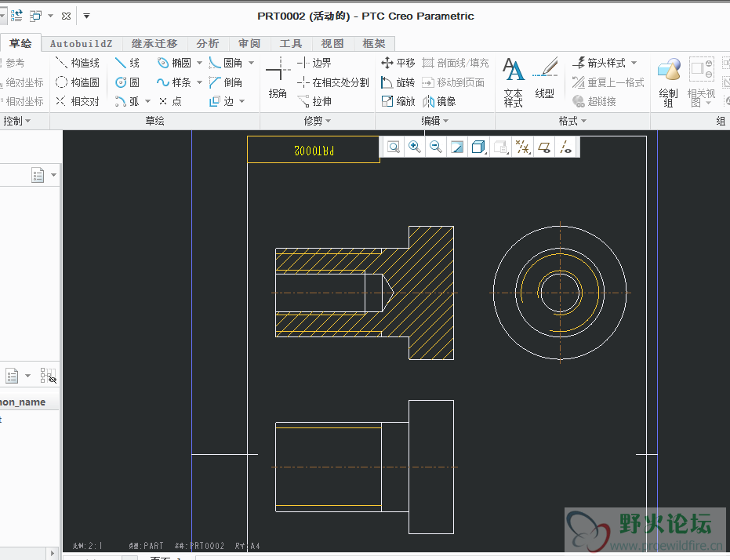Open the model tree settings list icon
Screen dimensions: 730x560
38,175
